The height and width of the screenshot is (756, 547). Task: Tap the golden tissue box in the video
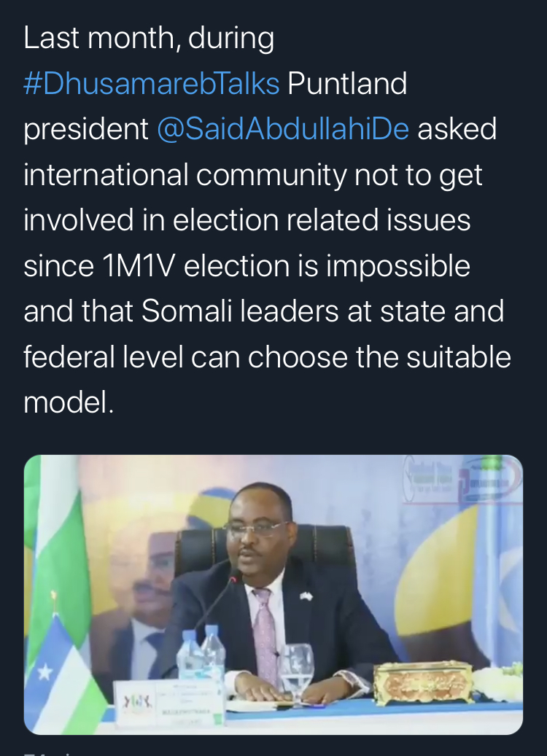coord(423,682)
